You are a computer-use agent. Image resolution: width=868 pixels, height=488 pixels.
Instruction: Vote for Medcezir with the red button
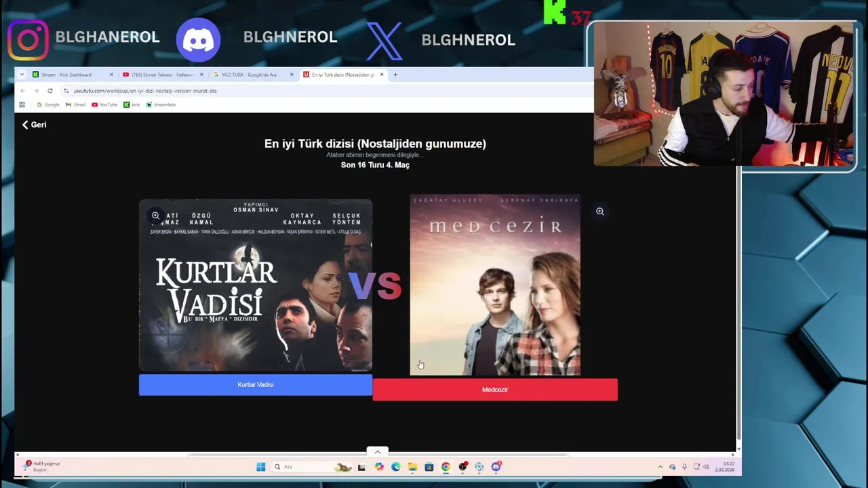pyautogui.click(x=495, y=390)
